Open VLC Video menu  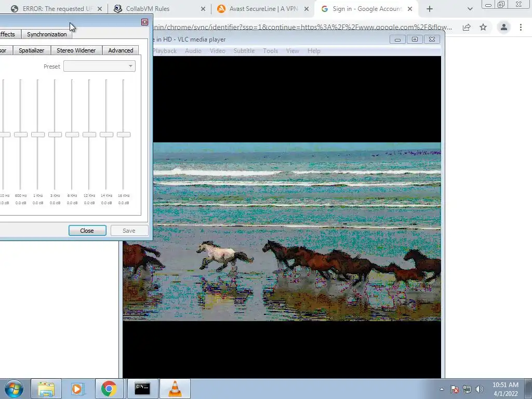tap(218, 51)
